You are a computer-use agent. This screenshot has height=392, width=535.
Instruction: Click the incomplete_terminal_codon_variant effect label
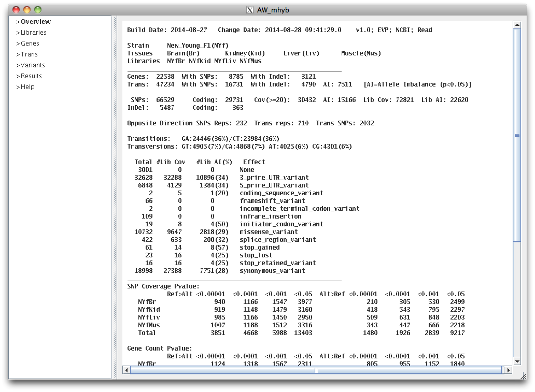tap(299, 209)
